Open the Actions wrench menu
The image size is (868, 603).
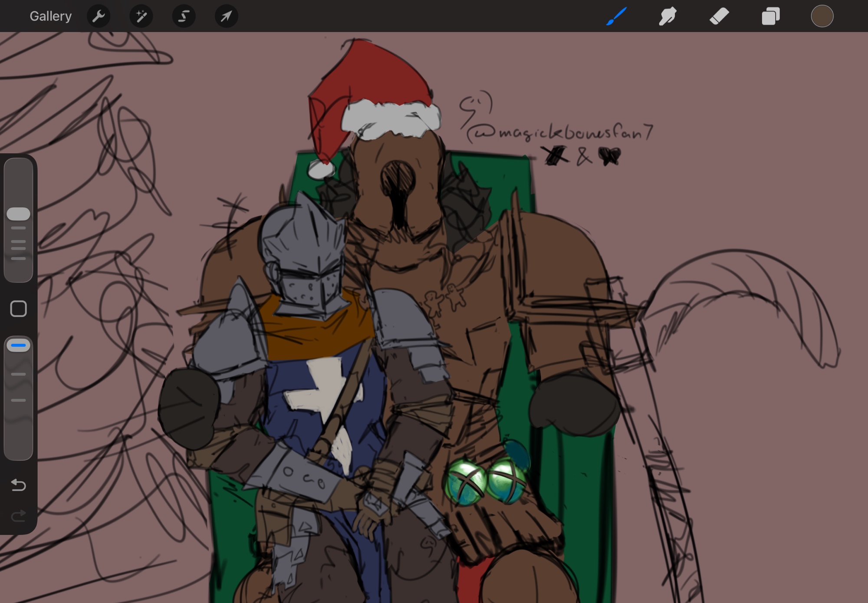[x=99, y=16]
